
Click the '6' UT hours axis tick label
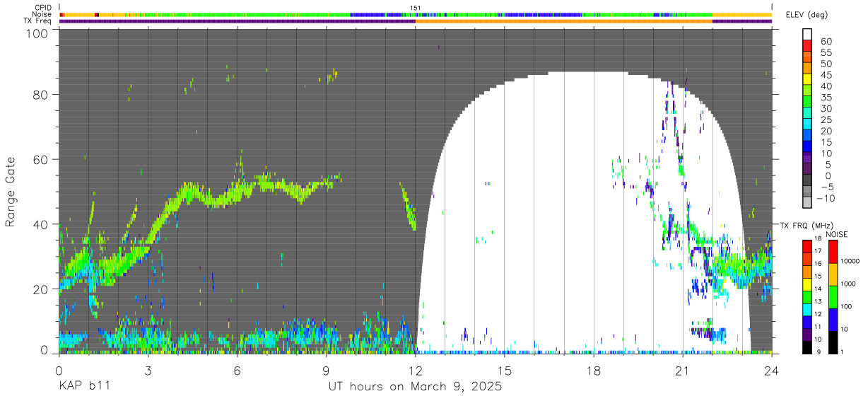(x=237, y=371)
